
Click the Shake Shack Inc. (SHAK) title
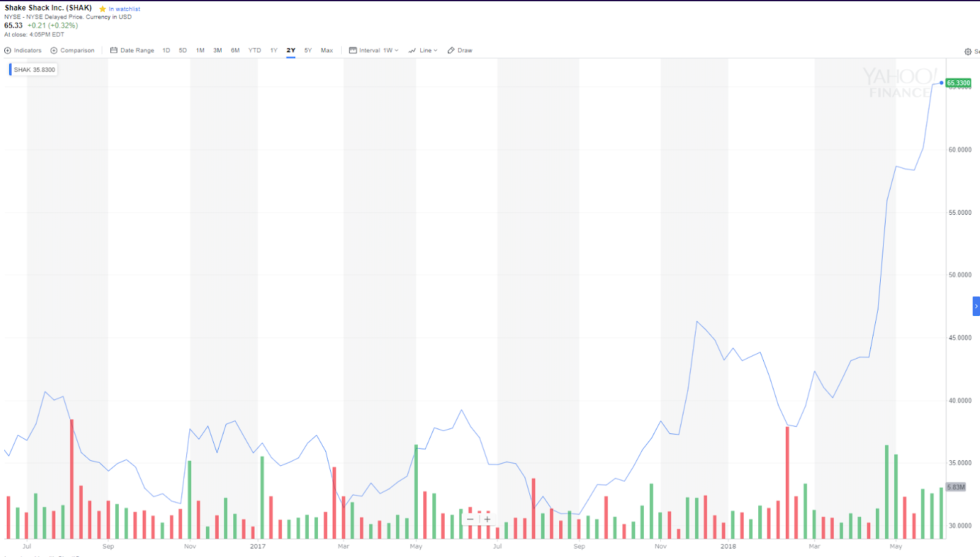click(48, 8)
